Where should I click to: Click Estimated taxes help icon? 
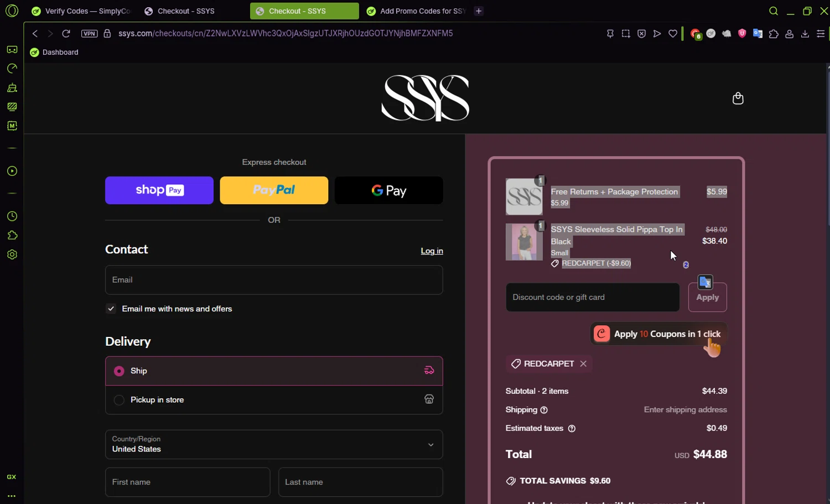click(x=572, y=428)
